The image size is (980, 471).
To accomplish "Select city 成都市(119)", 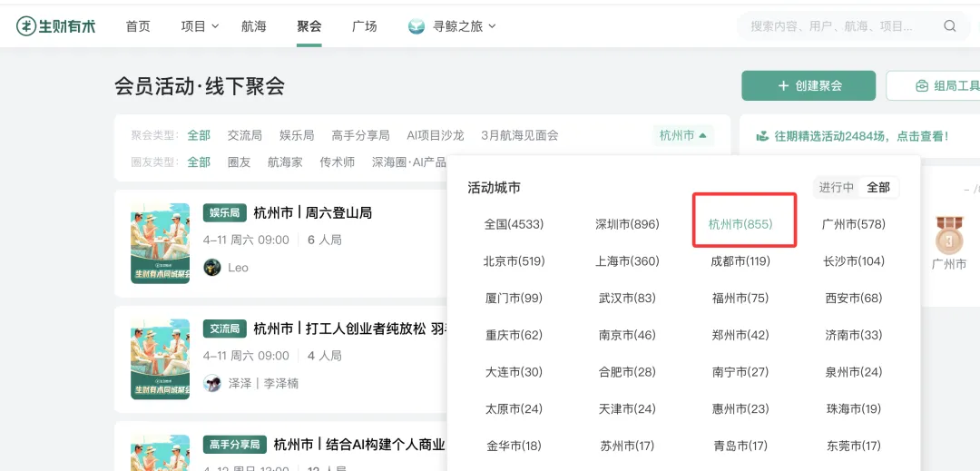I will [740, 261].
